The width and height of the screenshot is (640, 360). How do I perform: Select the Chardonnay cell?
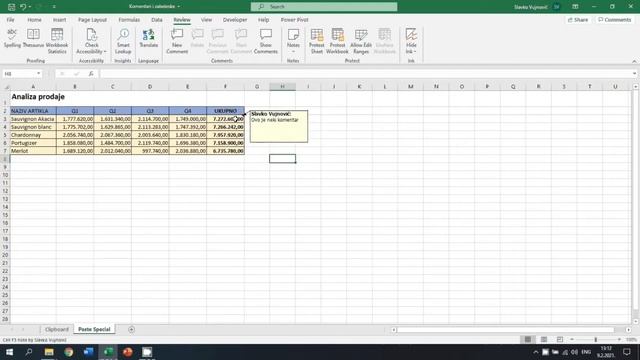pos(33,135)
